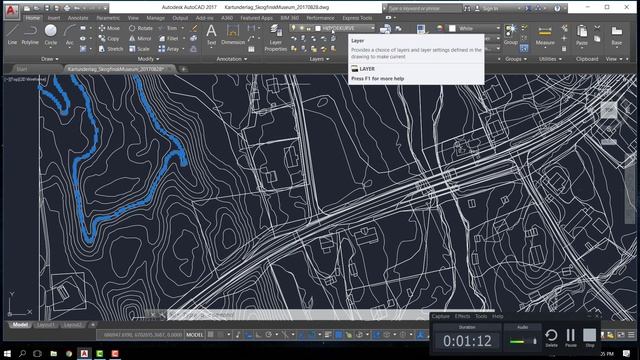Expand the Annotation panel dropdown
Screen dimensions: 640x360
pos(231,59)
